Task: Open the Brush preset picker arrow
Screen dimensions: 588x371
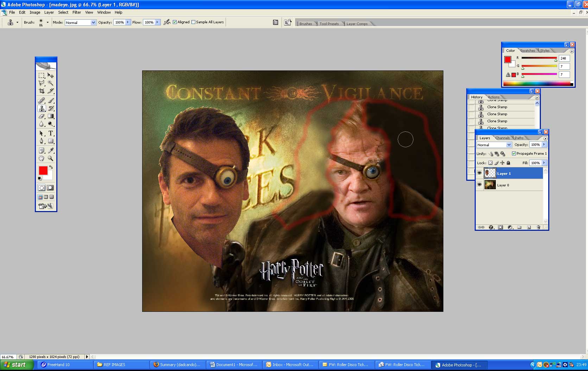Action: click(48, 22)
